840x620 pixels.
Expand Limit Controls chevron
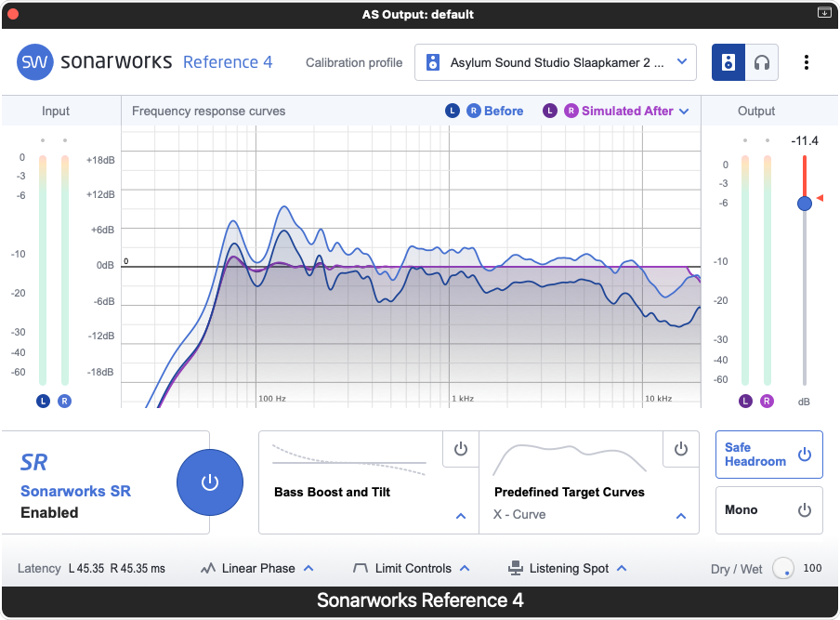465,568
